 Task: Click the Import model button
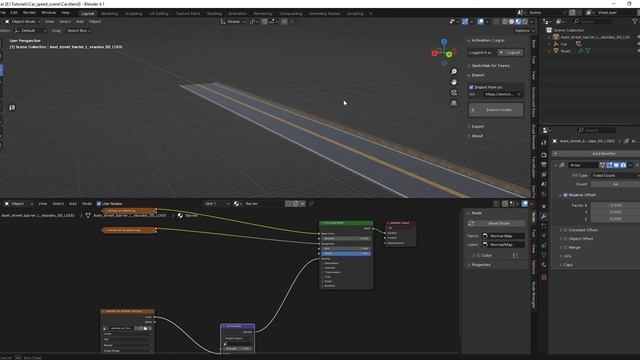point(496,110)
